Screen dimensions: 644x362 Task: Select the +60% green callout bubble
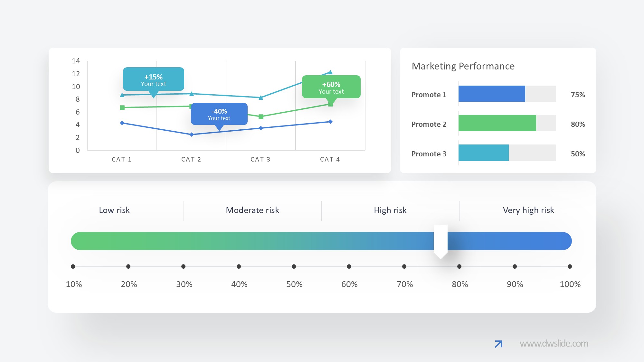331,87
